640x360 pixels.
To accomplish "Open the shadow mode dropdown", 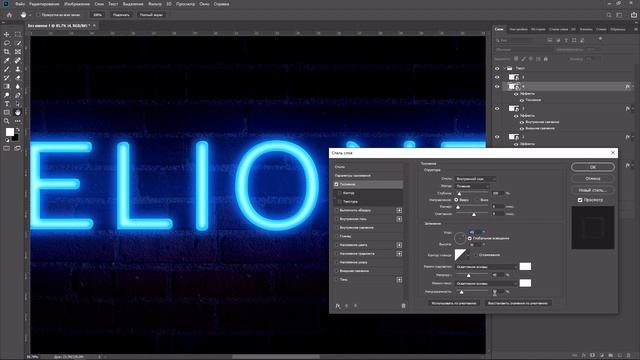I will click(486, 283).
